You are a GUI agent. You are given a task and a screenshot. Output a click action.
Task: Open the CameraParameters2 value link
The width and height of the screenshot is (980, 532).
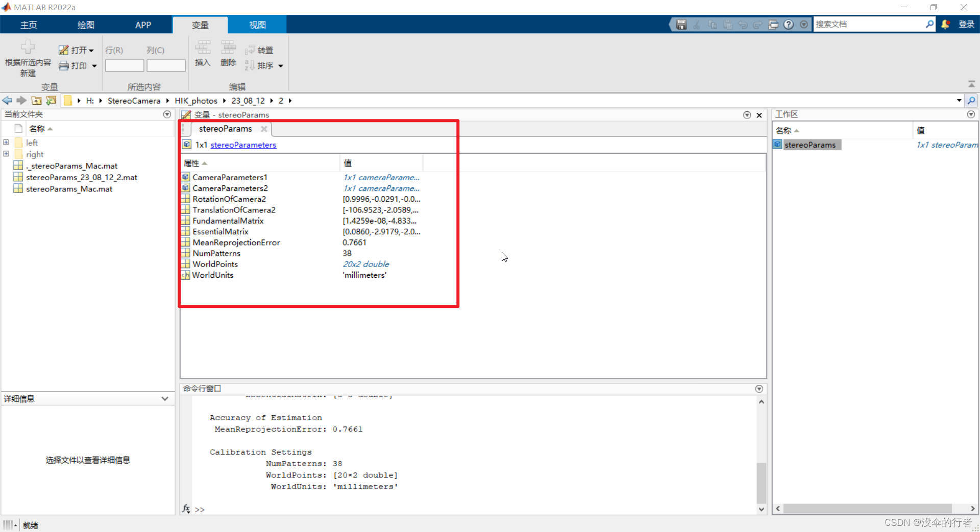[381, 188]
